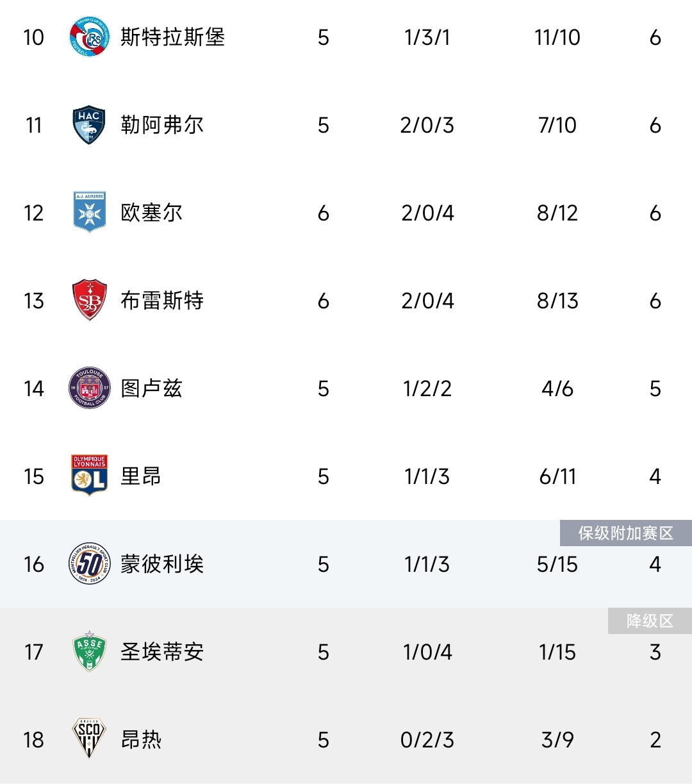Tap the Strasbourg club crest

(x=88, y=37)
